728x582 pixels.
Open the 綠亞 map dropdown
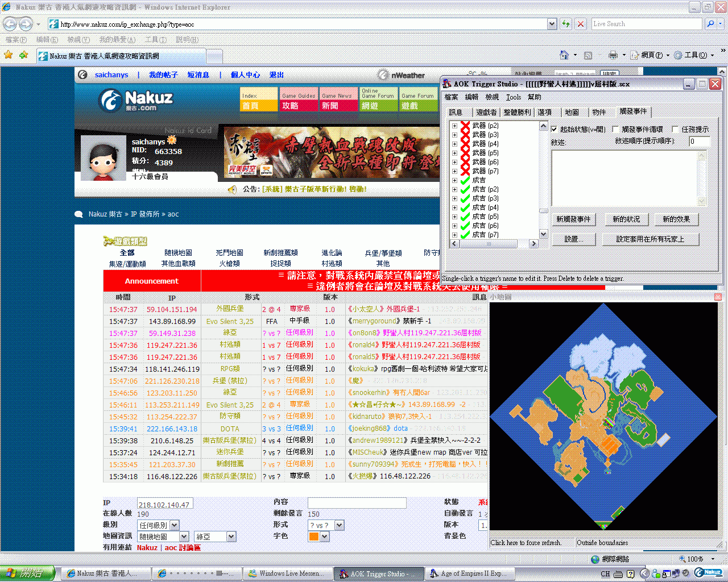coord(231,537)
